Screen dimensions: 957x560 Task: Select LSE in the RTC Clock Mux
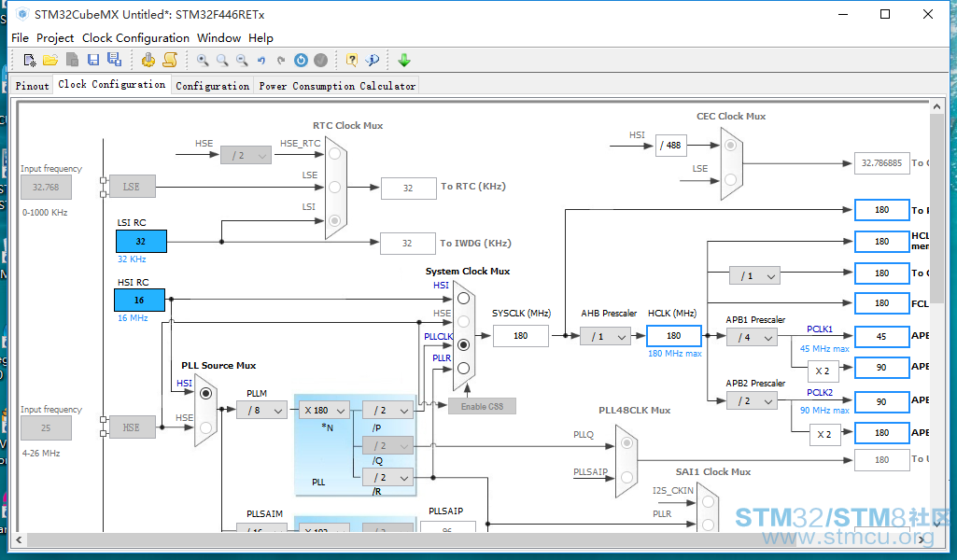pos(334,187)
